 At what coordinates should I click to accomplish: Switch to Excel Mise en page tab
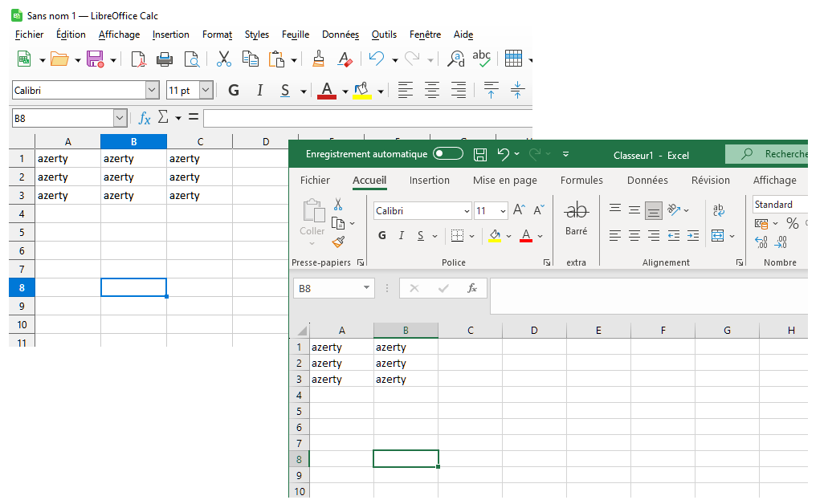pos(505,180)
